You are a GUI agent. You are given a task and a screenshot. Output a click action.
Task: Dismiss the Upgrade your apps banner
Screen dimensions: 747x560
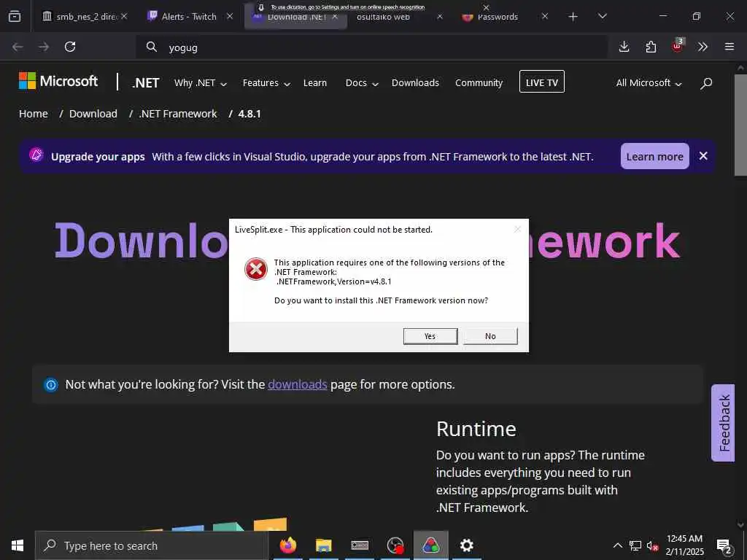(x=703, y=156)
